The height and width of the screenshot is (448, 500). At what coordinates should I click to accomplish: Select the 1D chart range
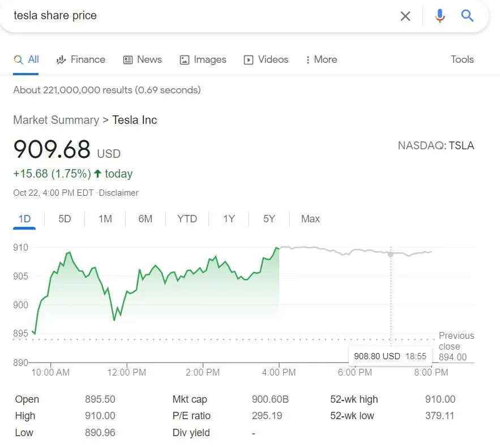point(24,219)
